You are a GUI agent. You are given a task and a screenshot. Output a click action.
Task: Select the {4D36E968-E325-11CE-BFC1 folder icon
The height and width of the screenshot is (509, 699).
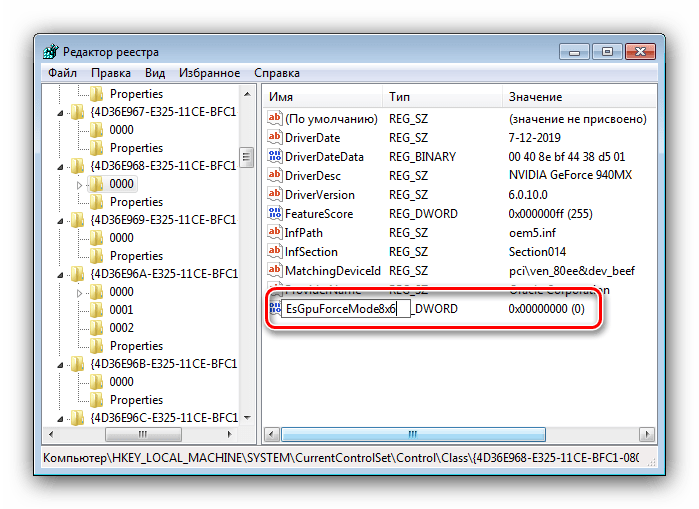coord(78,166)
